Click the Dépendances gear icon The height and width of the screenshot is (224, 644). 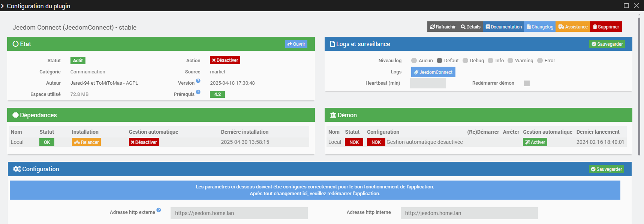(x=15, y=115)
